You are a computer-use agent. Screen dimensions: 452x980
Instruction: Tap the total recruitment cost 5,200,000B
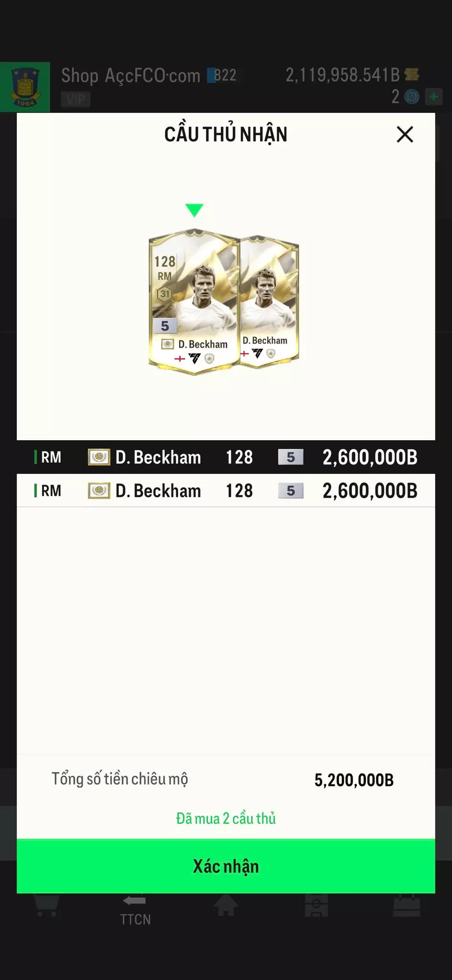354,780
